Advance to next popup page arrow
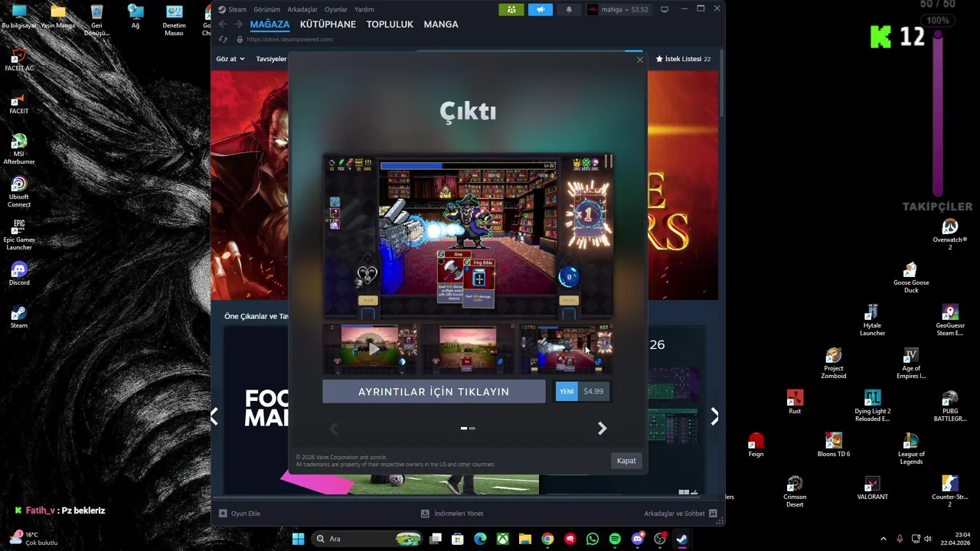 click(602, 429)
